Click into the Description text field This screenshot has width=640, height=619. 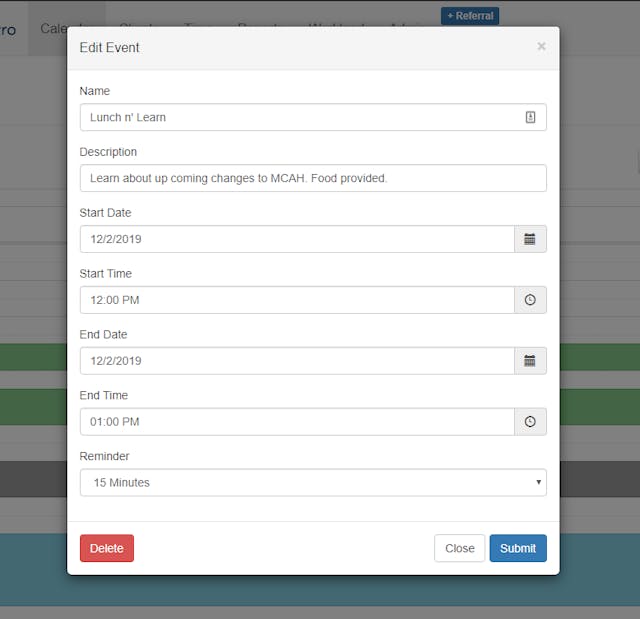[313, 178]
